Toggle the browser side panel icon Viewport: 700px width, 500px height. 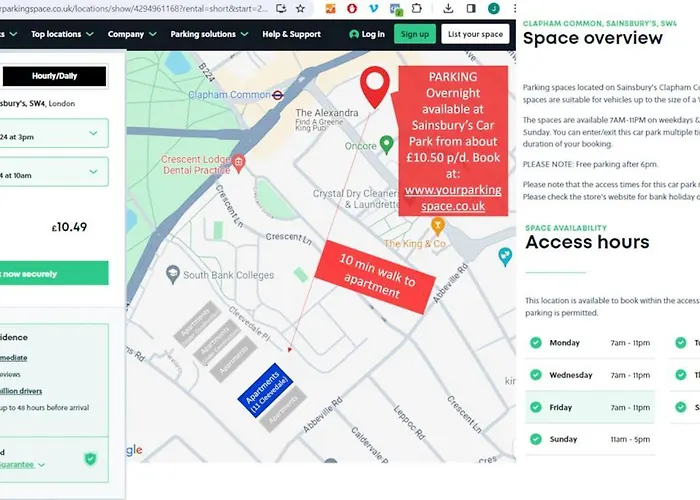pyautogui.click(x=471, y=8)
